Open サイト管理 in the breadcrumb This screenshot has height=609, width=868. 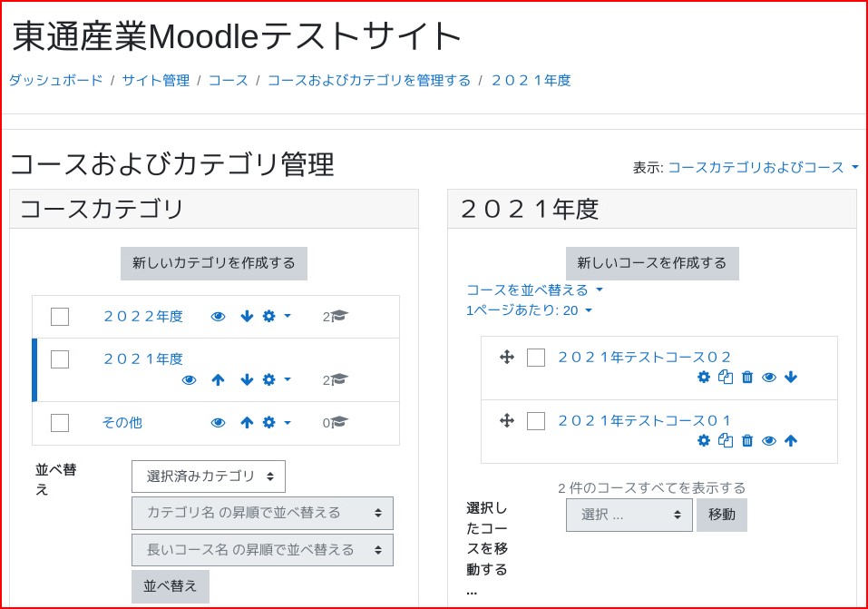coord(156,81)
